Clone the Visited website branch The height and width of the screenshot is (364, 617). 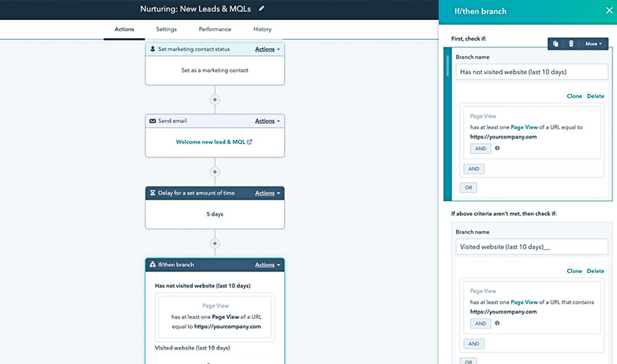[x=574, y=271]
